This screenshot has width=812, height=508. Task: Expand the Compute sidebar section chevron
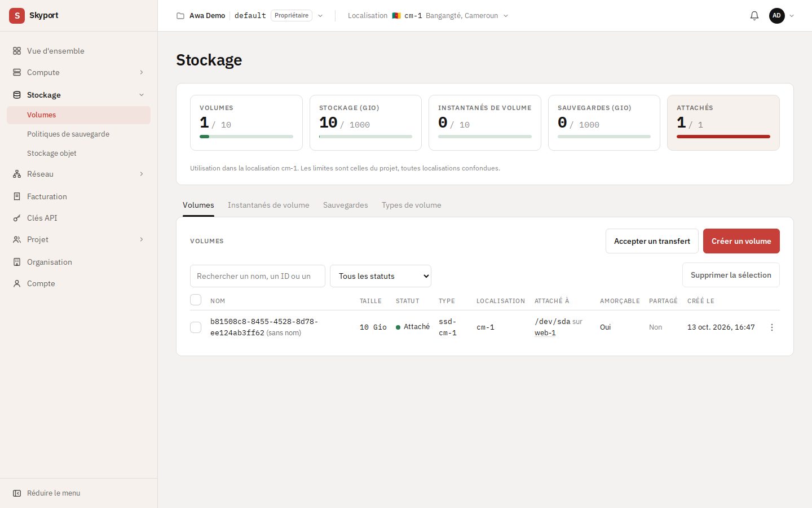[x=142, y=72]
